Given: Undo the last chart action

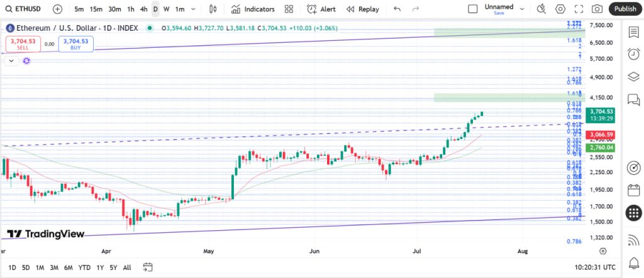Looking at the screenshot, I should [x=397, y=9].
